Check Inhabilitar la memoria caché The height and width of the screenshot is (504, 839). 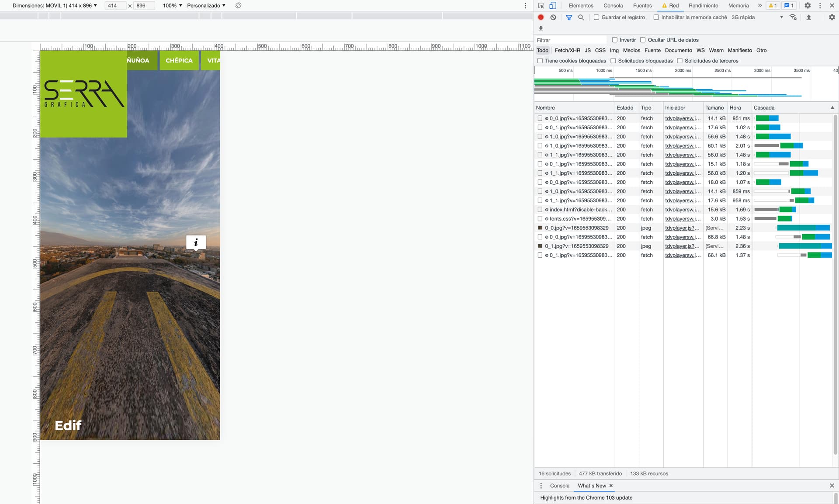click(x=656, y=17)
